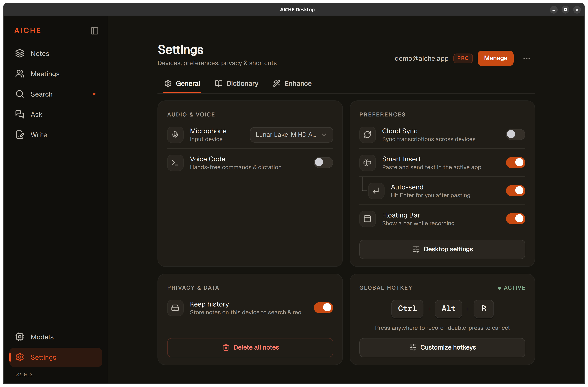
Task: Click the Search magnifier icon
Action: point(20,94)
